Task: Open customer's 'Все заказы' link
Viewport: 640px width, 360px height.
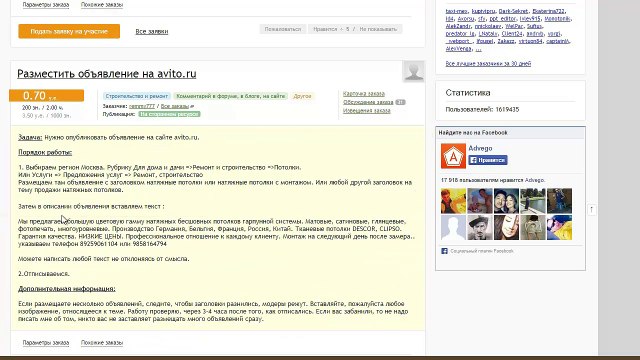Action: click(x=175, y=106)
